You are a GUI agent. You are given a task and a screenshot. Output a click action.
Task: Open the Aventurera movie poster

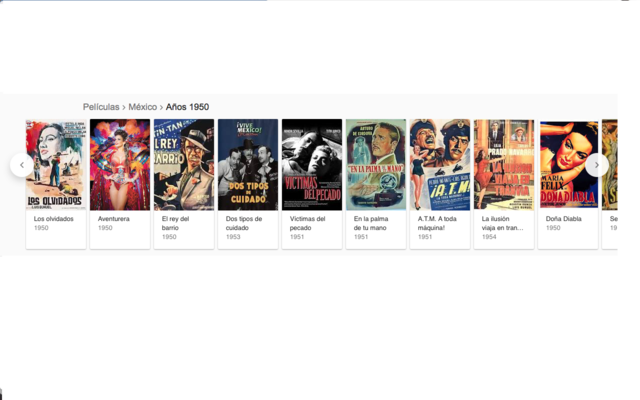tap(120, 165)
